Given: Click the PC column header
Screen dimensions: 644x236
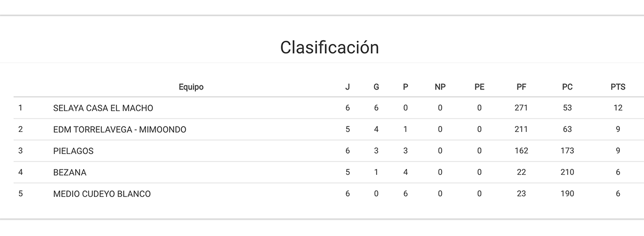Looking at the screenshot, I should click(567, 87).
